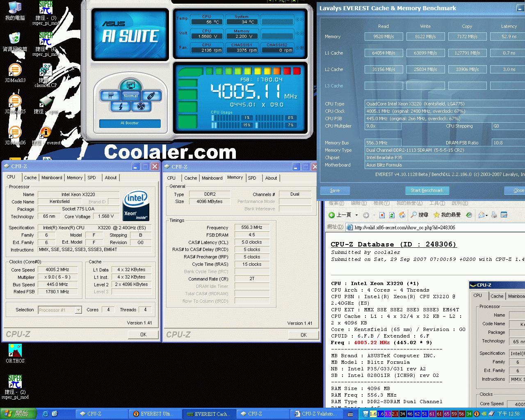This screenshot has width=525, height=420.
Task: Click the fan icon in AI Suite
Action: (x=141, y=107)
